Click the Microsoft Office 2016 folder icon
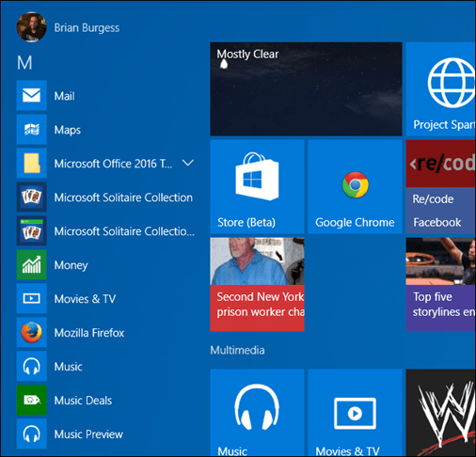 [x=32, y=163]
